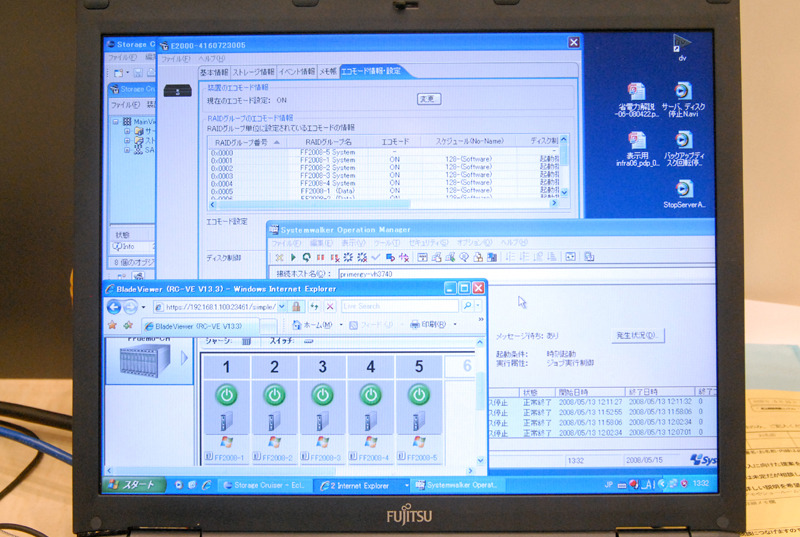This screenshot has width=800, height=537.
Task: Click the Print (印刷) button in IE
Action: [x=428, y=324]
